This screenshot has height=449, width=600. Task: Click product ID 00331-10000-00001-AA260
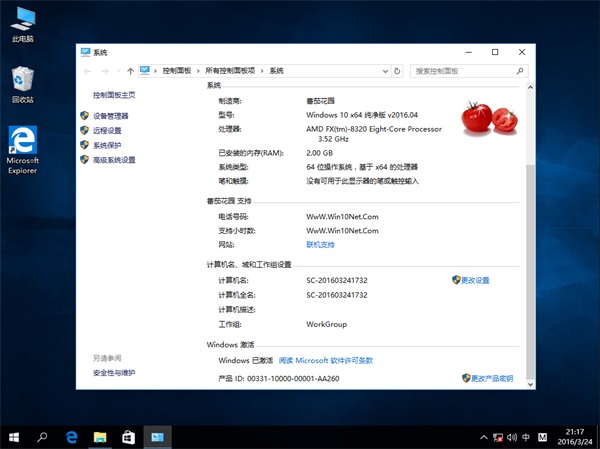pos(293,378)
